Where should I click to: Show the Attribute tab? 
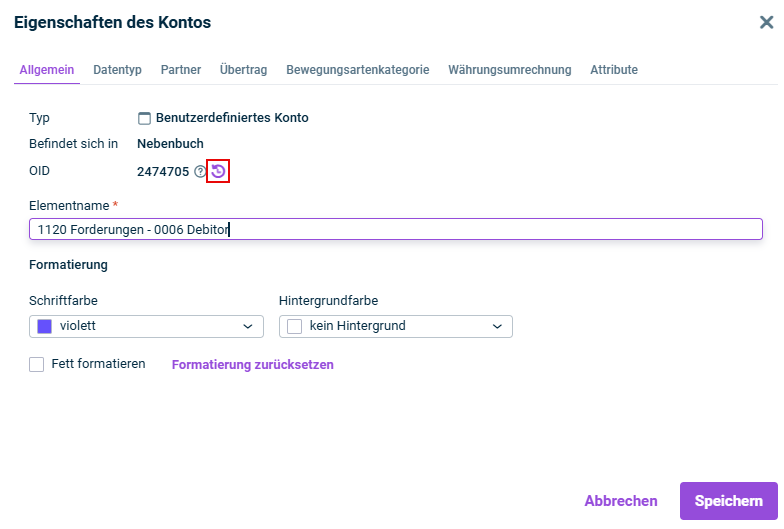coord(614,70)
